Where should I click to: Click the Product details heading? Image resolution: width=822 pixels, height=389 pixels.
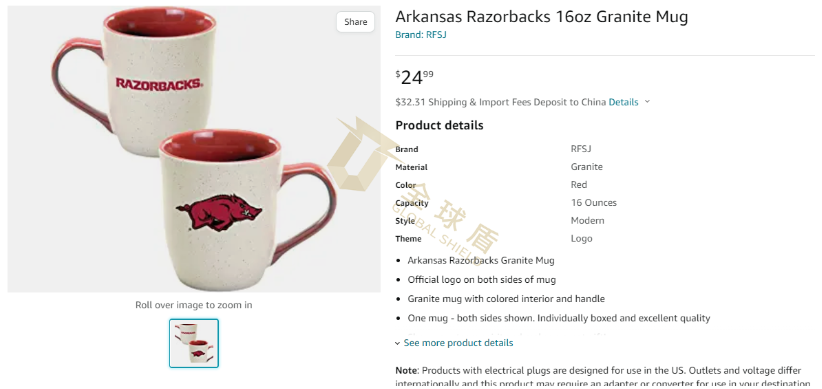click(x=439, y=125)
